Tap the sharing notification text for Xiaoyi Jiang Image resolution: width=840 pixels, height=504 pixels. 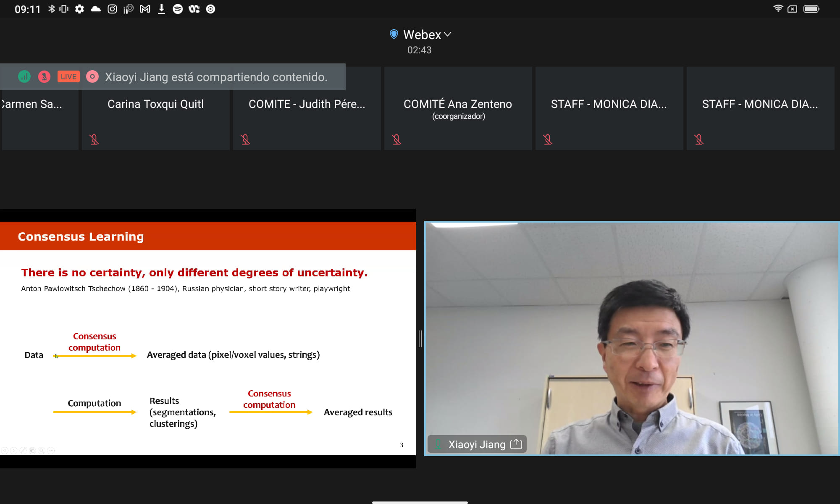[216, 77]
